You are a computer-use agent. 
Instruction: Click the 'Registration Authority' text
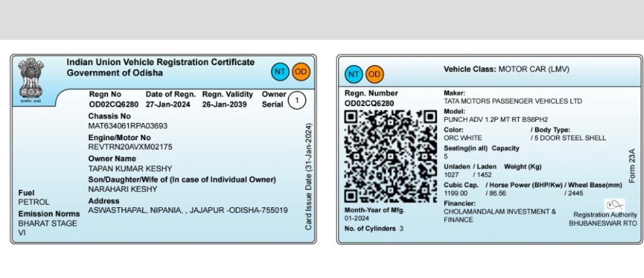tap(605, 215)
